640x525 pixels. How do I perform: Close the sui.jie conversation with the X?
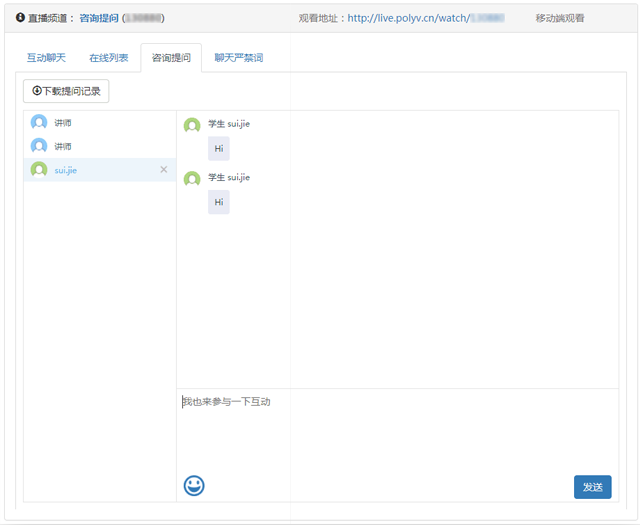[164, 170]
